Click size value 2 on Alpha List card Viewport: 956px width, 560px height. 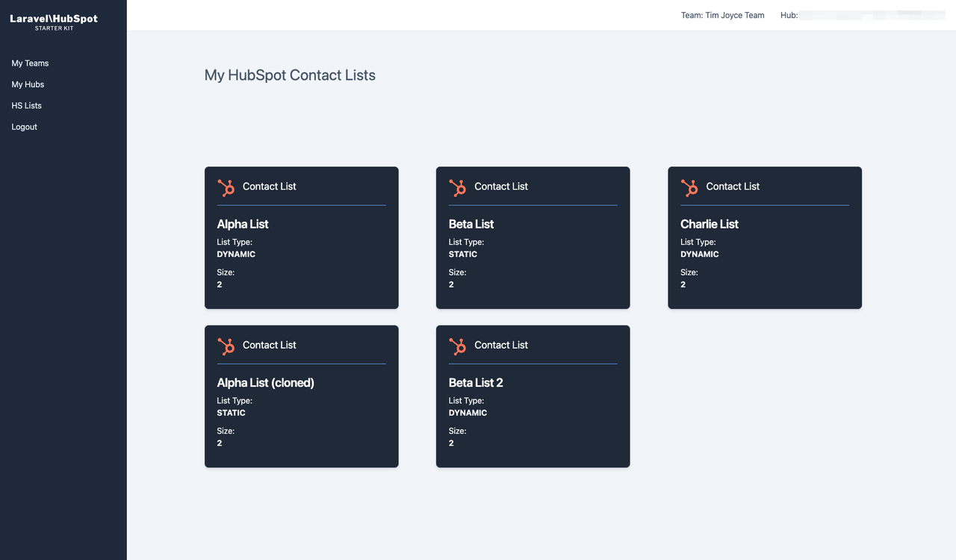click(x=220, y=284)
